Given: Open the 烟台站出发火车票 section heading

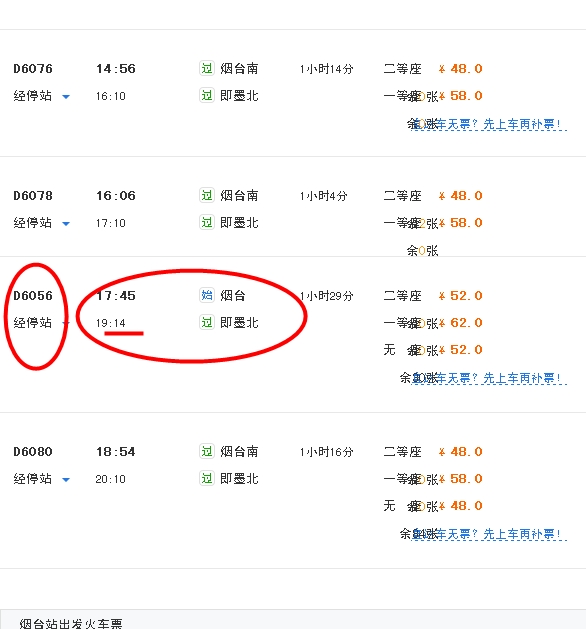Looking at the screenshot, I should pos(71,623).
